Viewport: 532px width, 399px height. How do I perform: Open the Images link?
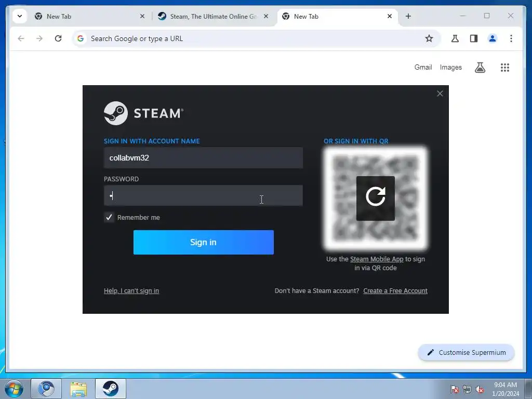450,67
